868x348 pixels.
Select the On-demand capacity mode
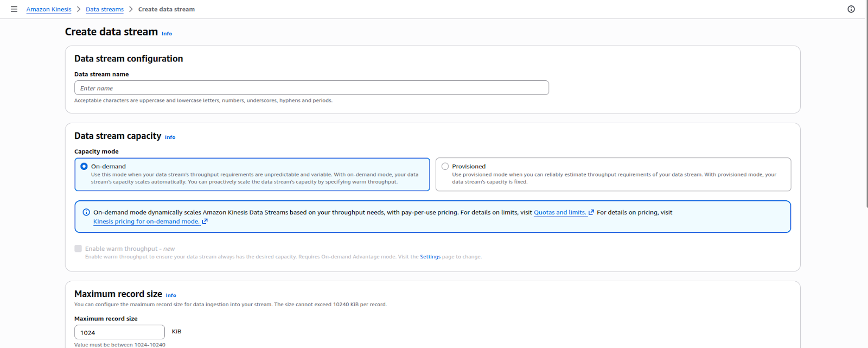(x=84, y=167)
